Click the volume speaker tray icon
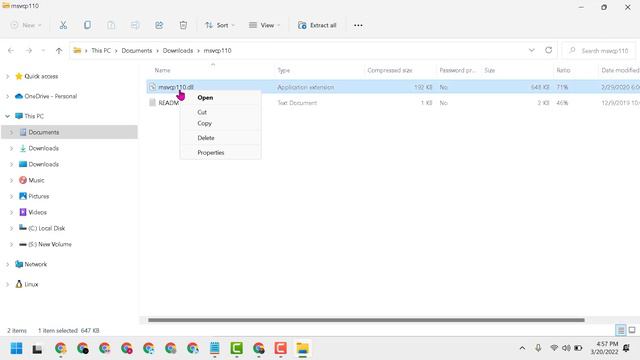The height and width of the screenshot is (360, 640). (x=566, y=348)
